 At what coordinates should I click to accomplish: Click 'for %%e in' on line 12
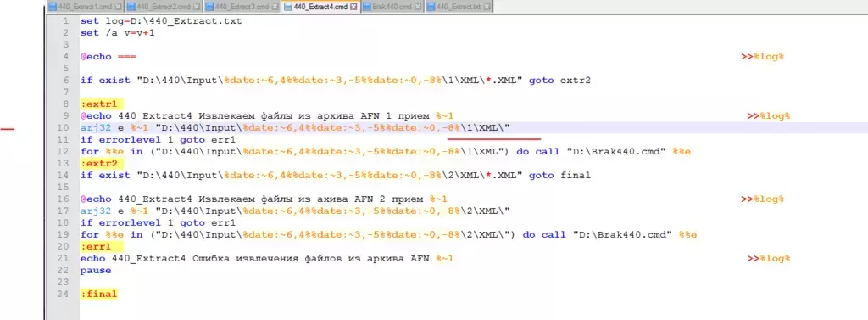[x=111, y=151]
